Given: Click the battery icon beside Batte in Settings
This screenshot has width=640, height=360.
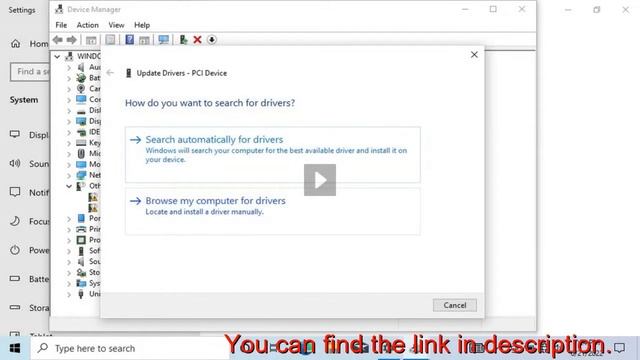Looking at the screenshot, I should (15, 278).
